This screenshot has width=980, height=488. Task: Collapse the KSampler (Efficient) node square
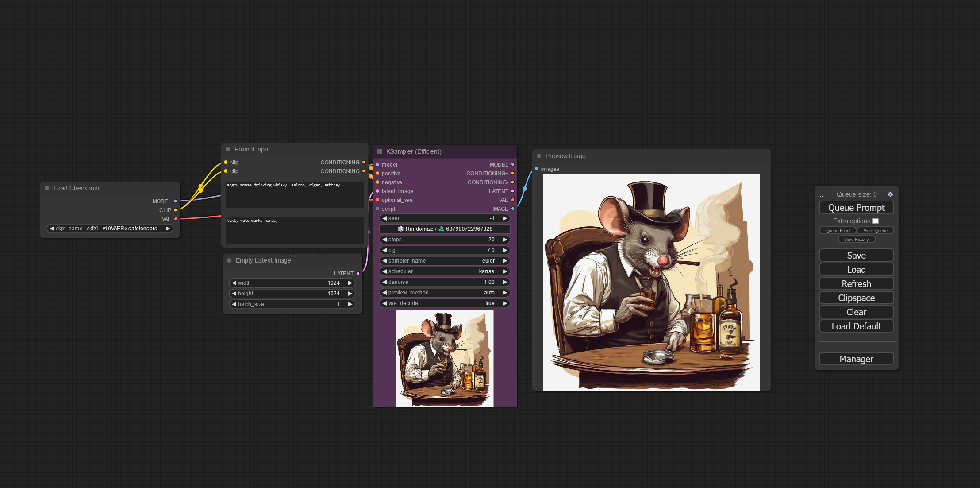(379, 151)
